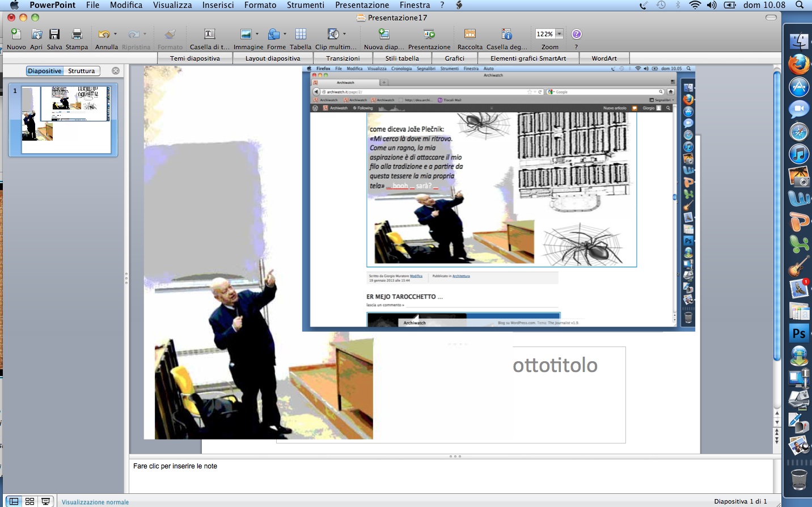Open the Raccolta gallery icon
The height and width of the screenshot is (507, 812).
tap(470, 35)
